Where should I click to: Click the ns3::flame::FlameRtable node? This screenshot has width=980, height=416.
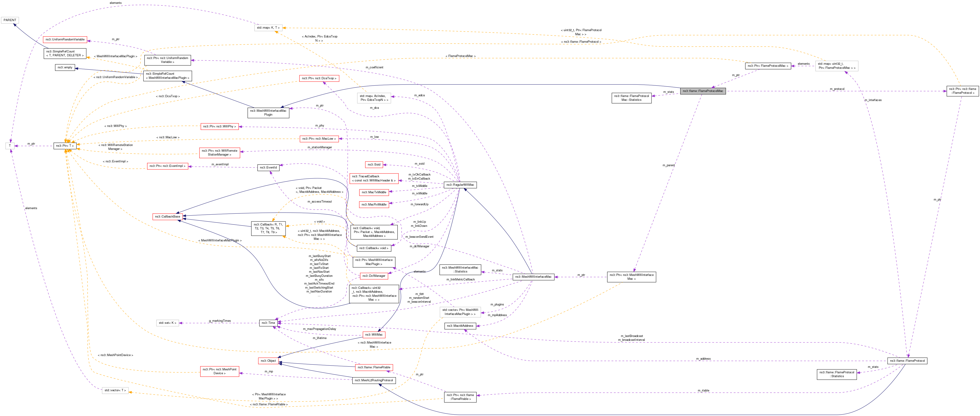[x=374, y=367]
